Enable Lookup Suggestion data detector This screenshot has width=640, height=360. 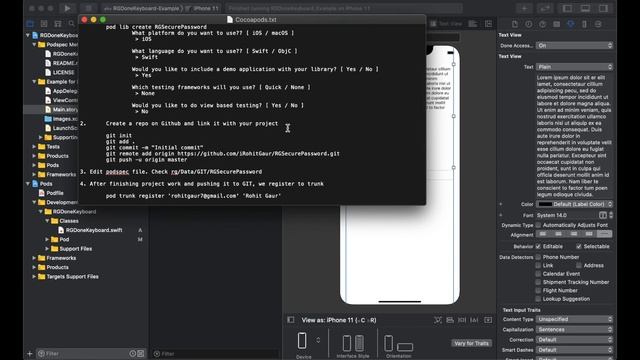(538, 299)
